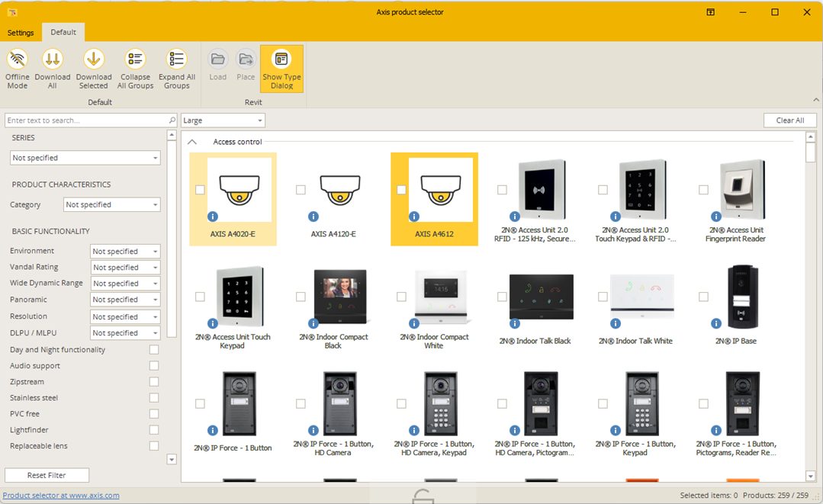Open the Product selector at www.axis.com link
Image resolution: width=823 pixels, height=504 pixels.
pyautogui.click(x=61, y=496)
